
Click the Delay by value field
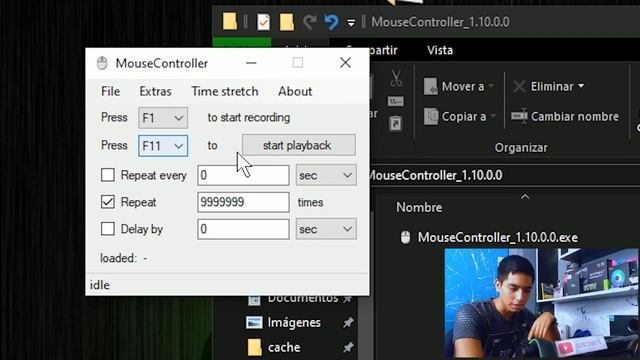[243, 229]
